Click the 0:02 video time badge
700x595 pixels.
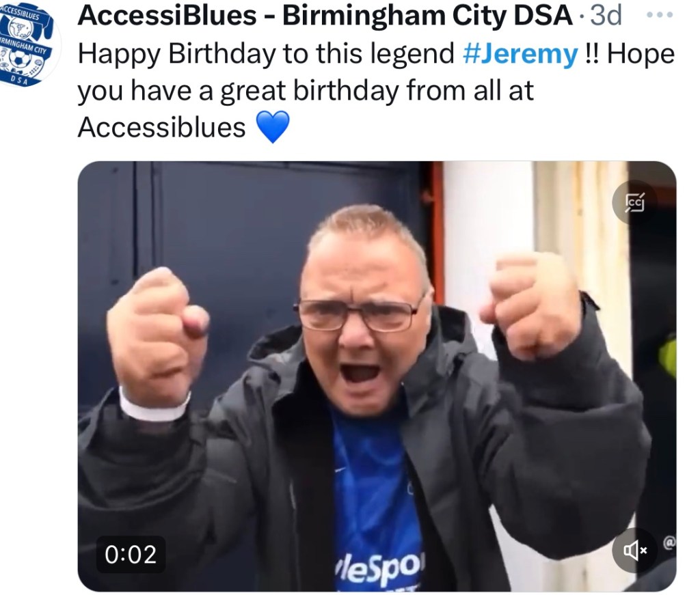[131, 555]
